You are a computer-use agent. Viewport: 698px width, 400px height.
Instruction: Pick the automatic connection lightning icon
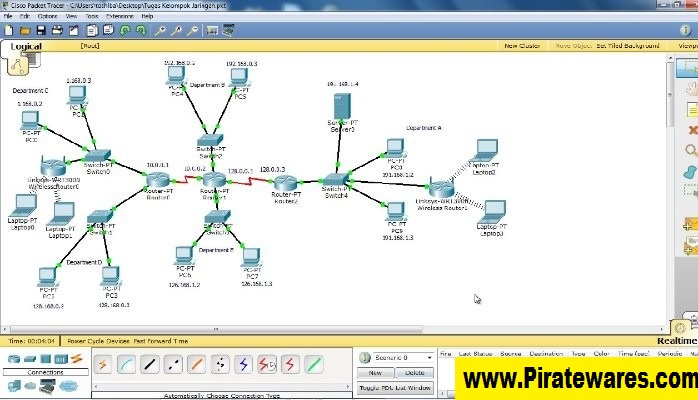tap(104, 364)
